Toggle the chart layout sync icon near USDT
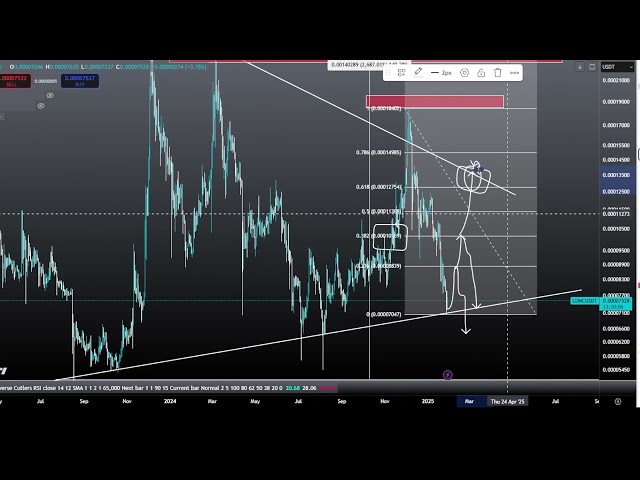Image resolution: width=640 pixels, height=480 pixels. pyautogui.click(x=594, y=67)
